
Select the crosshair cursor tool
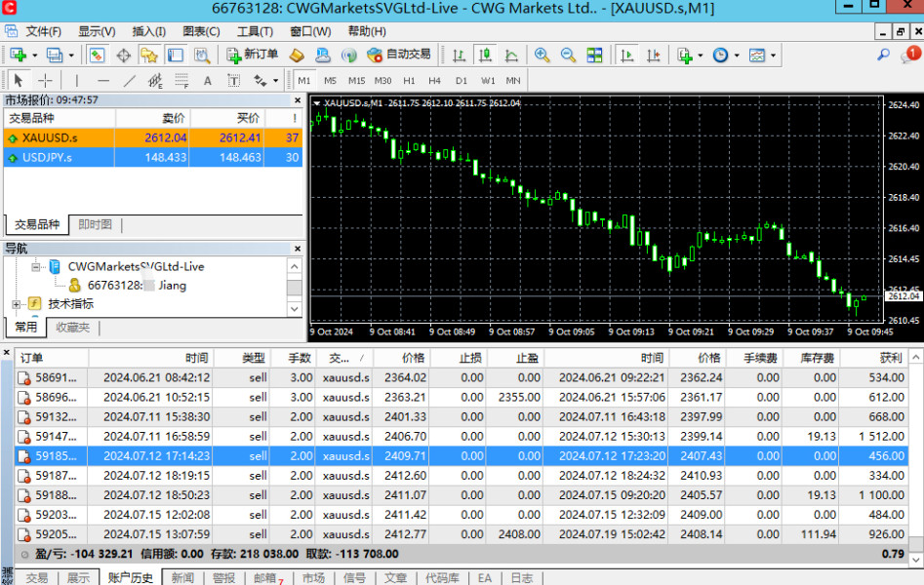[44, 80]
